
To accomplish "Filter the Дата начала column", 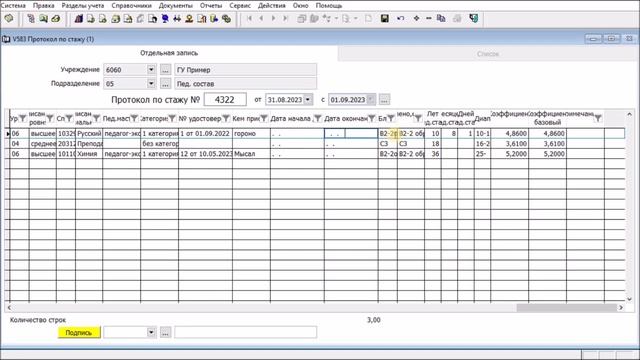I will 318,118.
